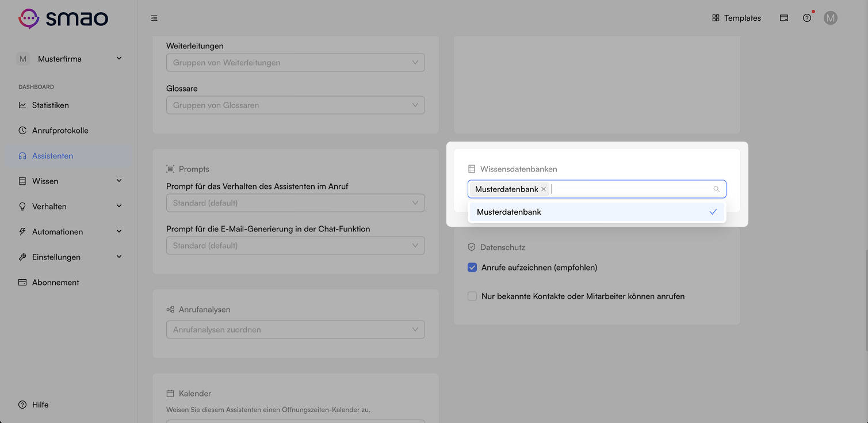Click the Templates grid icon
The image size is (868, 423).
[716, 18]
